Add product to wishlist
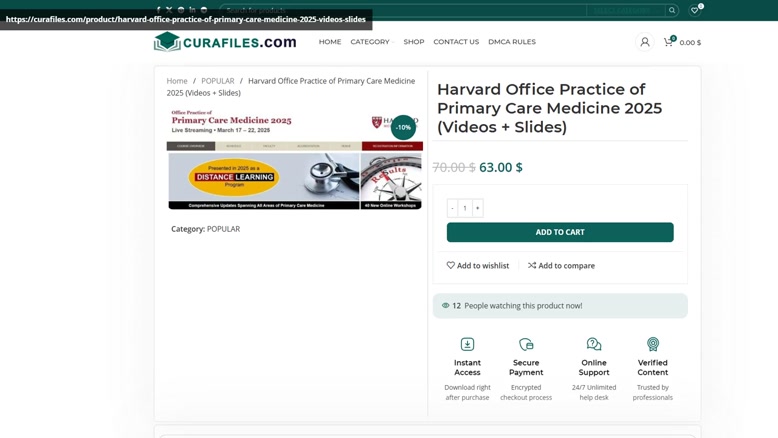778x438 pixels. (x=477, y=265)
